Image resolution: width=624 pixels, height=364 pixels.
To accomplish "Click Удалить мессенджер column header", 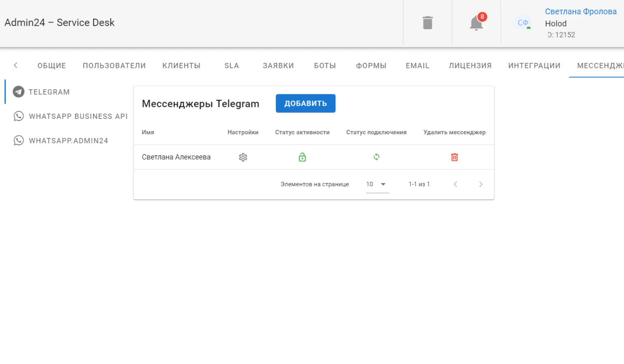I will pos(454,133).
